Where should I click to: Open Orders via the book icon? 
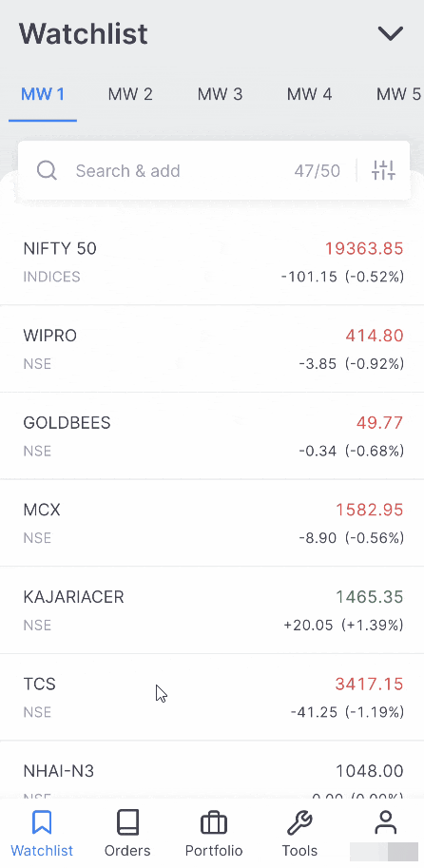coord(127,822)
